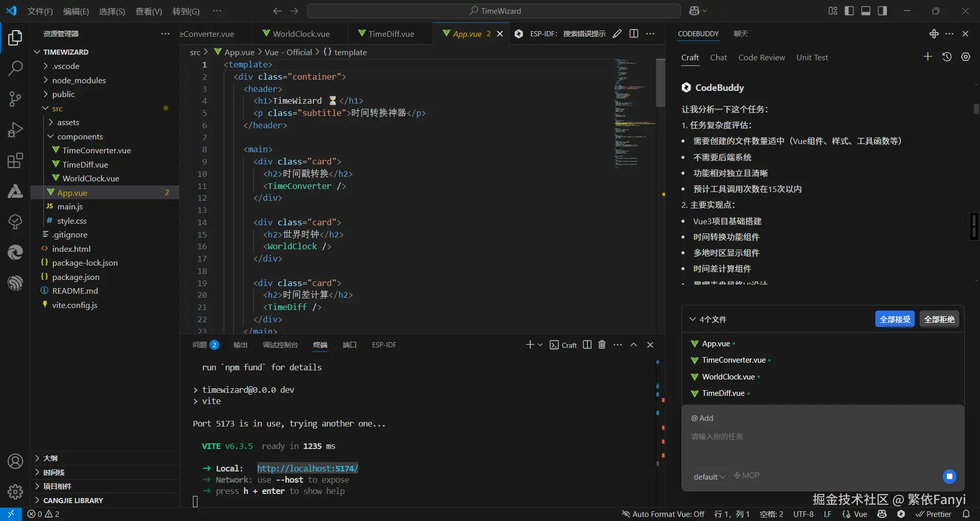The image size is (980, 521).
Task: Toggle the bottom panel layout
Action: 866,11
